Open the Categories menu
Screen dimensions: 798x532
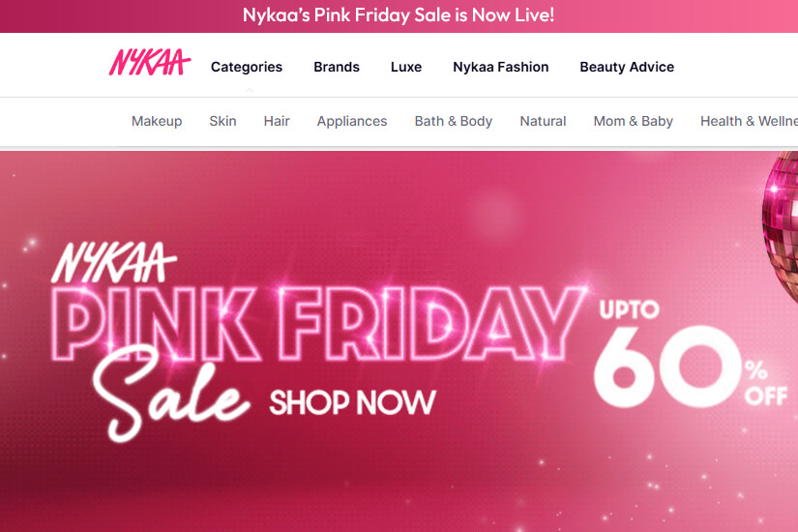click(x=247, y=67)
